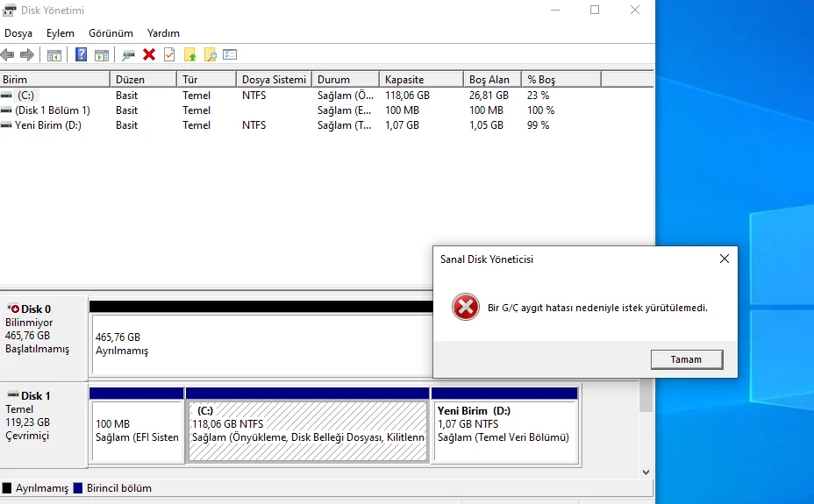Click the Forward arrow in toolbar
The width and height of the screenshot is (814, 504).
pos(27,54)
